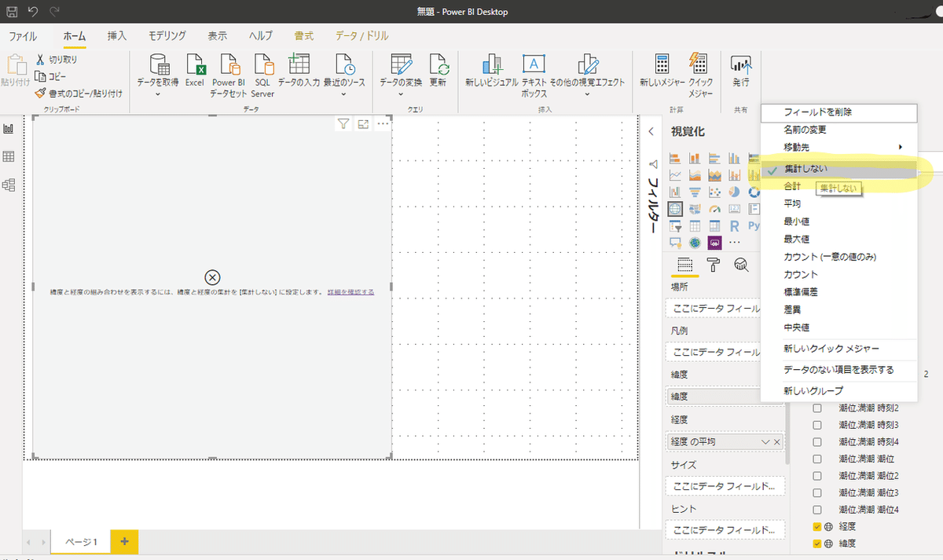943x560 pixels.
Task: Switch to Model view in left sidebar
Action: coord(9,185)
